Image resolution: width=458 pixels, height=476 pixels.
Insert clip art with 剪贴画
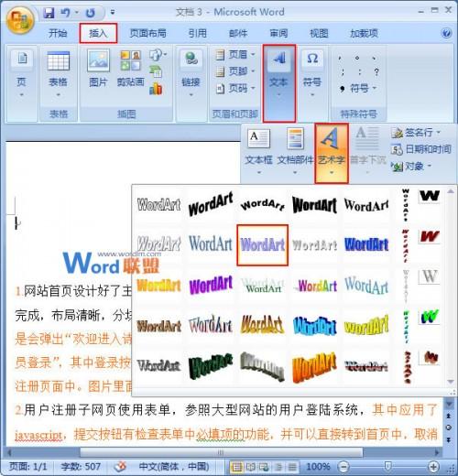(x=130, y=69)
